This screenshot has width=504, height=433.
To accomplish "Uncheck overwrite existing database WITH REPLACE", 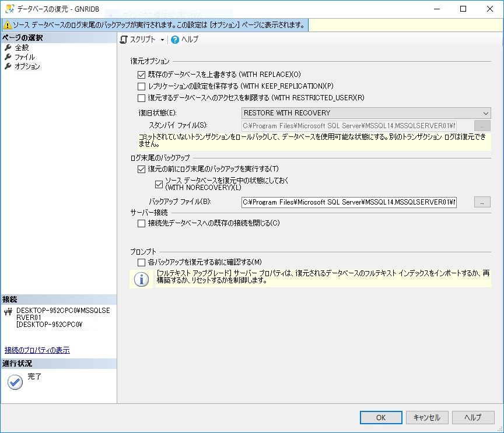I will (x=141, y=75).
